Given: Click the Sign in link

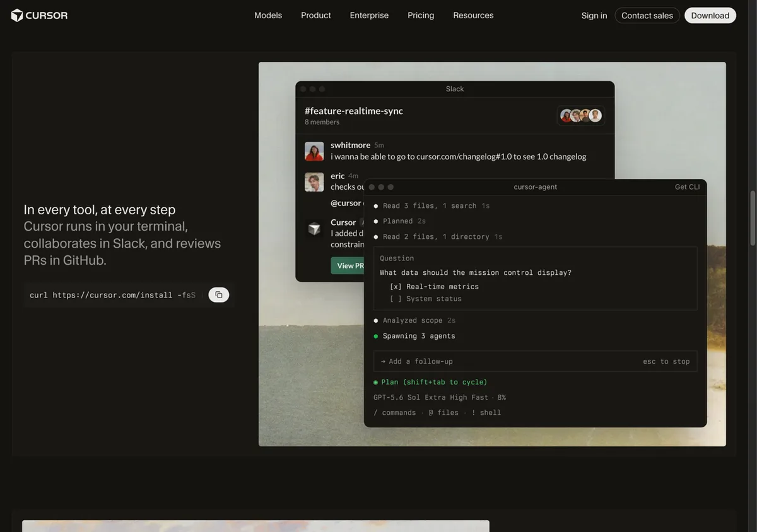Looking at the screenshot, I should (x=594, y=16).
